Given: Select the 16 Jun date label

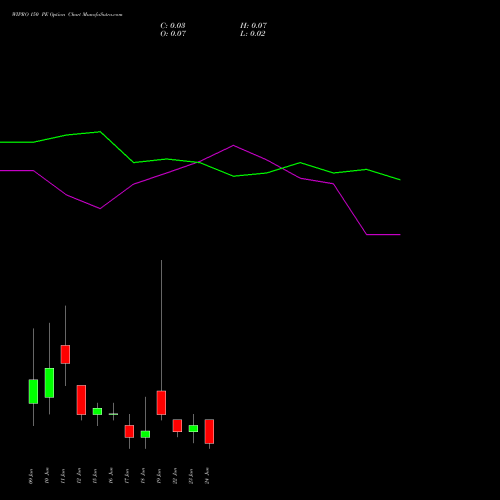Looking at the screenshot, I should pos(111,476).
